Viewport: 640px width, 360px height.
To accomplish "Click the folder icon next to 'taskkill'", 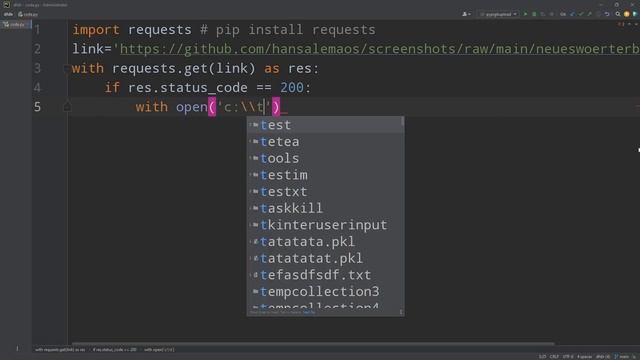I will coord(255,208).
